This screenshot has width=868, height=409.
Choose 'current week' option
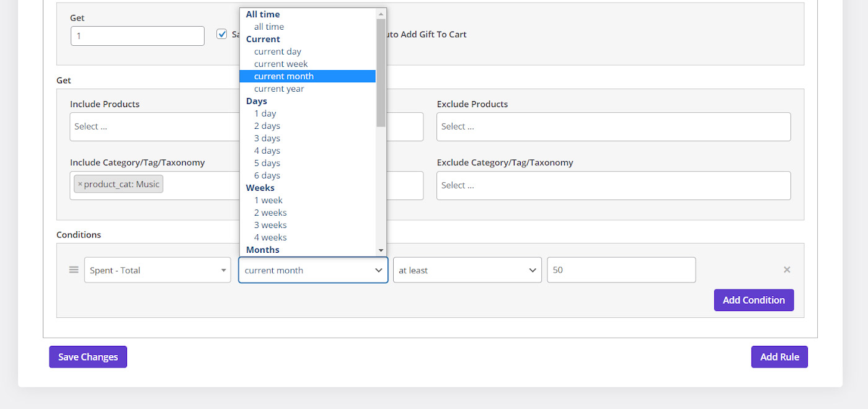[x=281, y=64]
